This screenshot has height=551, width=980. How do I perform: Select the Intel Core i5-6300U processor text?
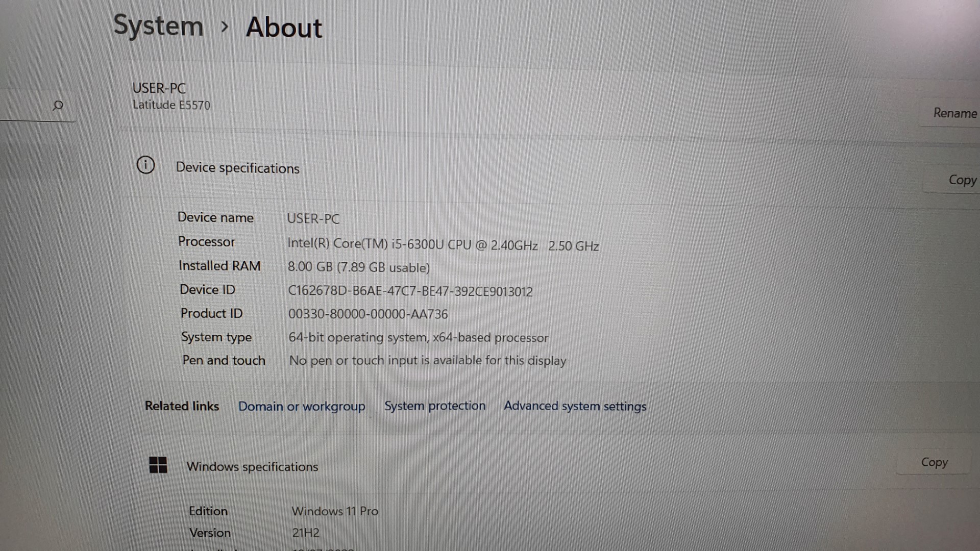coord(443,245)
